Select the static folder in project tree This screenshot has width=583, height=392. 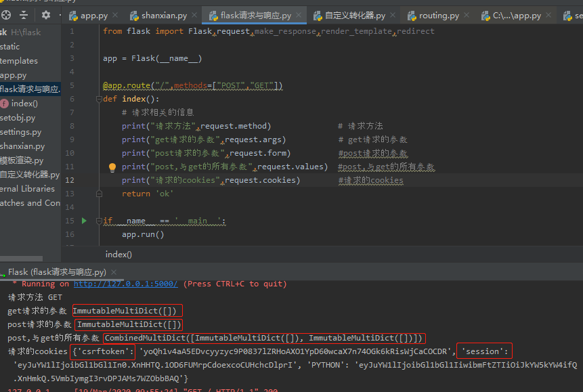click(x=9, y=47)
